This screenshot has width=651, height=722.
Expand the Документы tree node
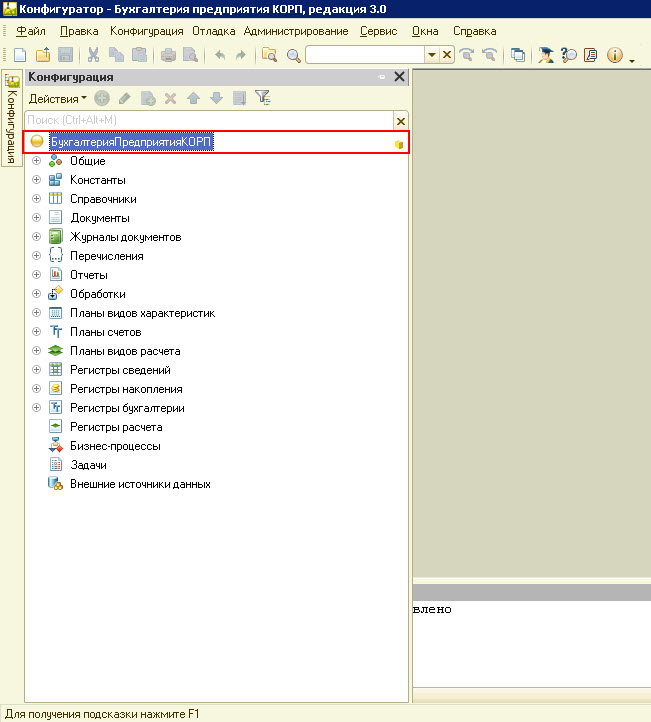coord(36,218)
